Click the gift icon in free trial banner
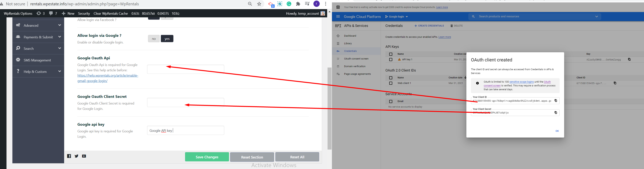The height and width of the screenshot is (169, 644). click(x=338, y=7)
